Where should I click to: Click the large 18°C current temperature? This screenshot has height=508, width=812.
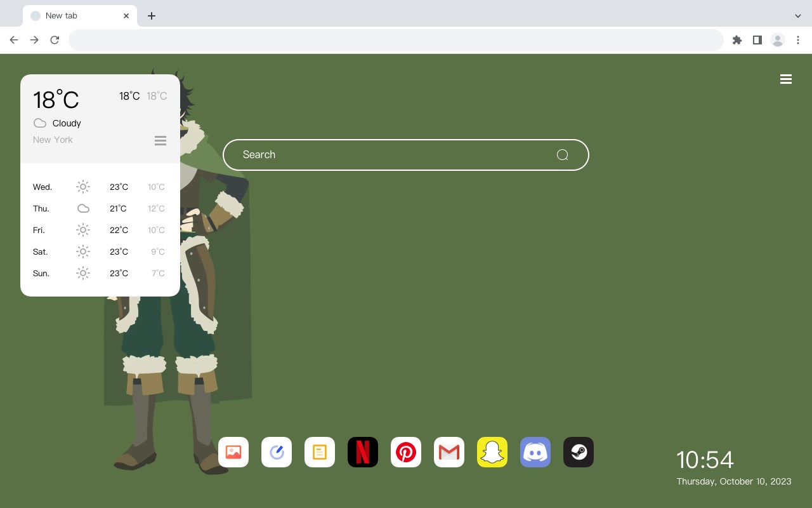pos(56,100)
